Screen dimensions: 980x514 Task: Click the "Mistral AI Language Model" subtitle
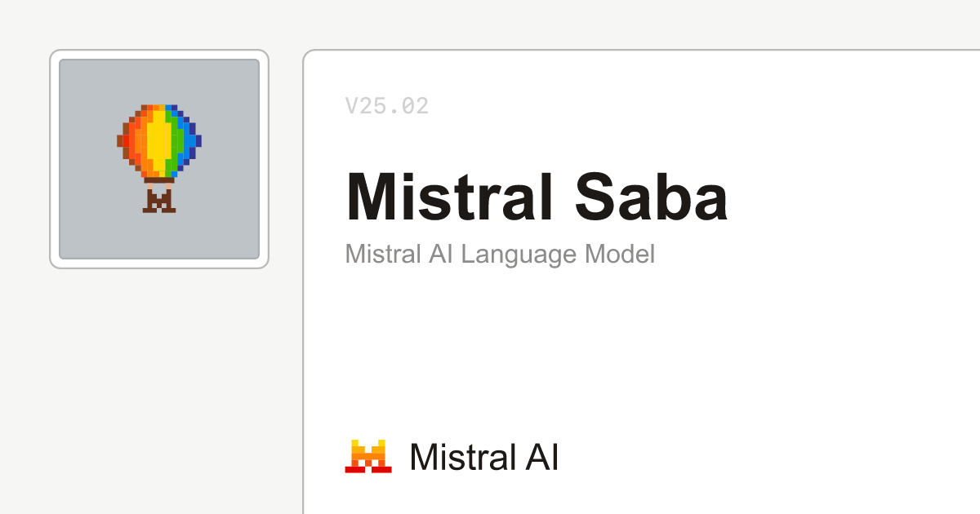pyautogui.click(x=500, y=254)
